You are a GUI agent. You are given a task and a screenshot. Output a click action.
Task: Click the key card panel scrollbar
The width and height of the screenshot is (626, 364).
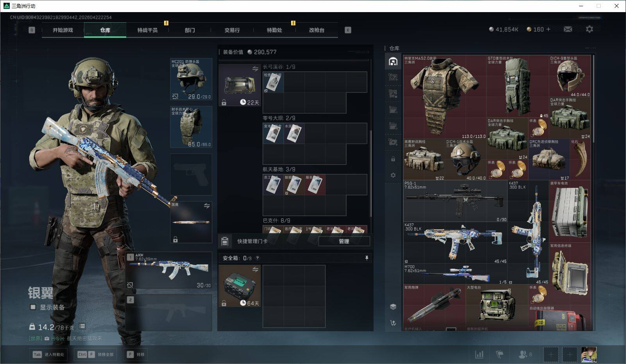pyautogui.click(x=371, y=174)
